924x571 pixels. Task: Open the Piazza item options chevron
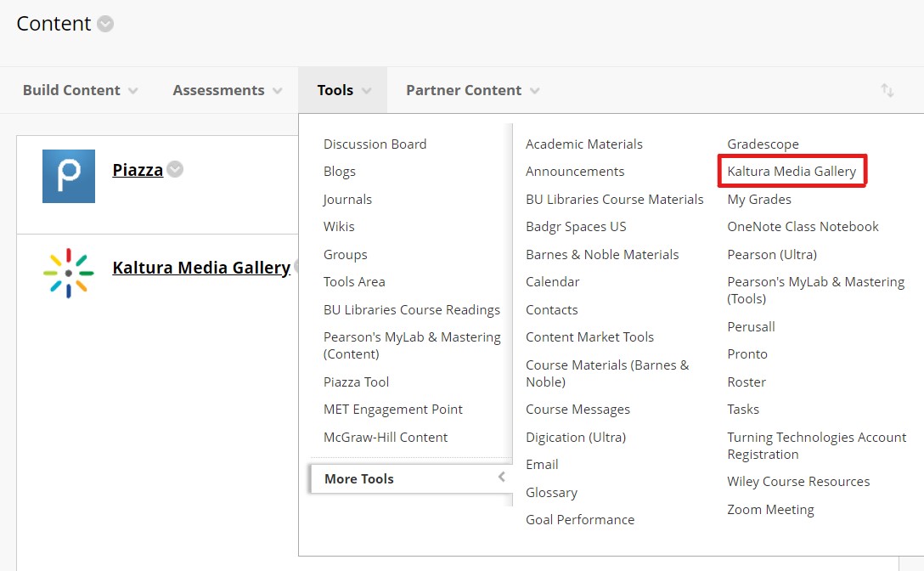[174, 169]
